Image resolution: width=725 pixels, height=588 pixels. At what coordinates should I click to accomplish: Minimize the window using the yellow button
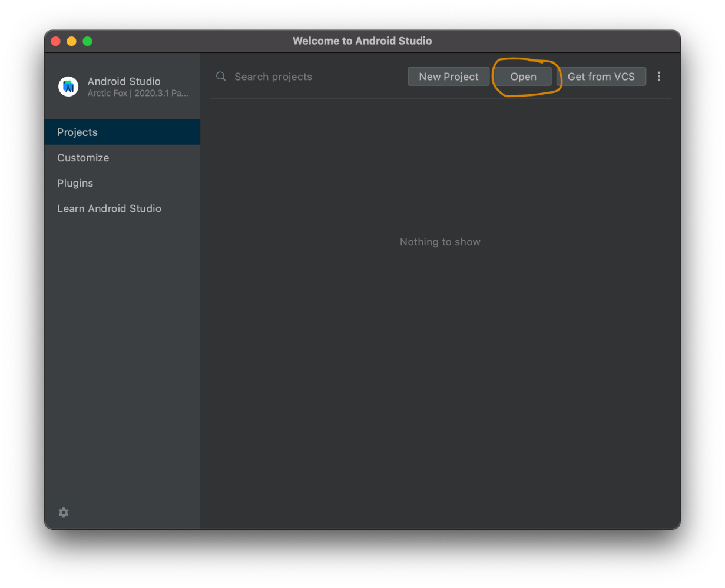pyautogui.click(x=71, y=41)
